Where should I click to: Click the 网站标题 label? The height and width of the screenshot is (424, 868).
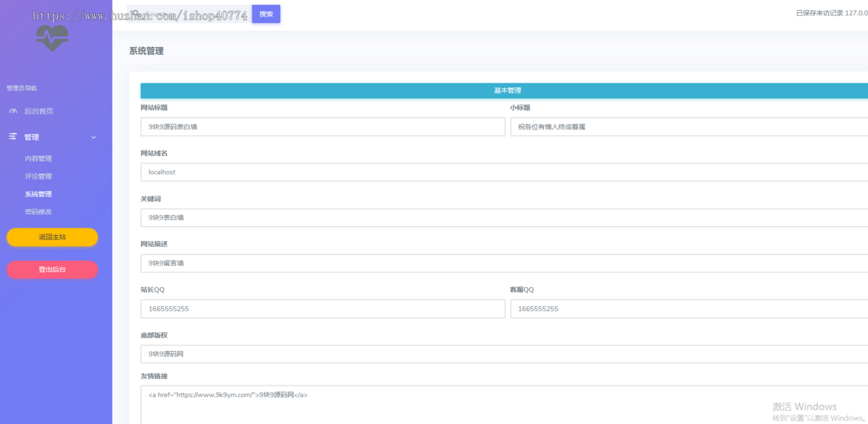[154, 108]
